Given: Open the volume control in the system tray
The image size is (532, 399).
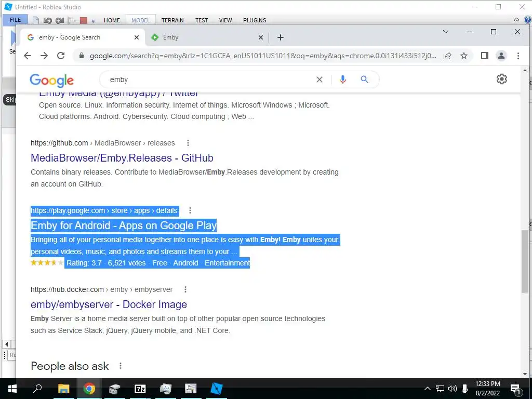Looking at the screenshot, I should pyautogui.click(x=453, y=389).
